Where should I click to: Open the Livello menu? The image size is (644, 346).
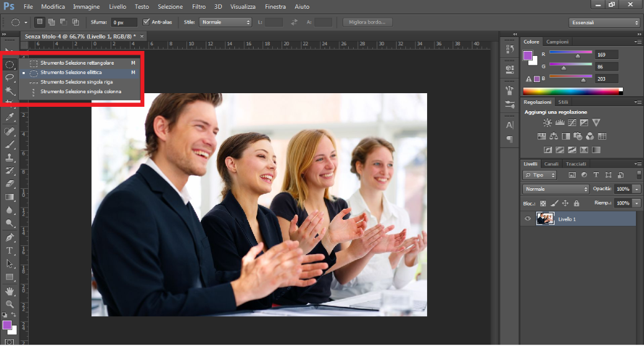coord(117,7)
